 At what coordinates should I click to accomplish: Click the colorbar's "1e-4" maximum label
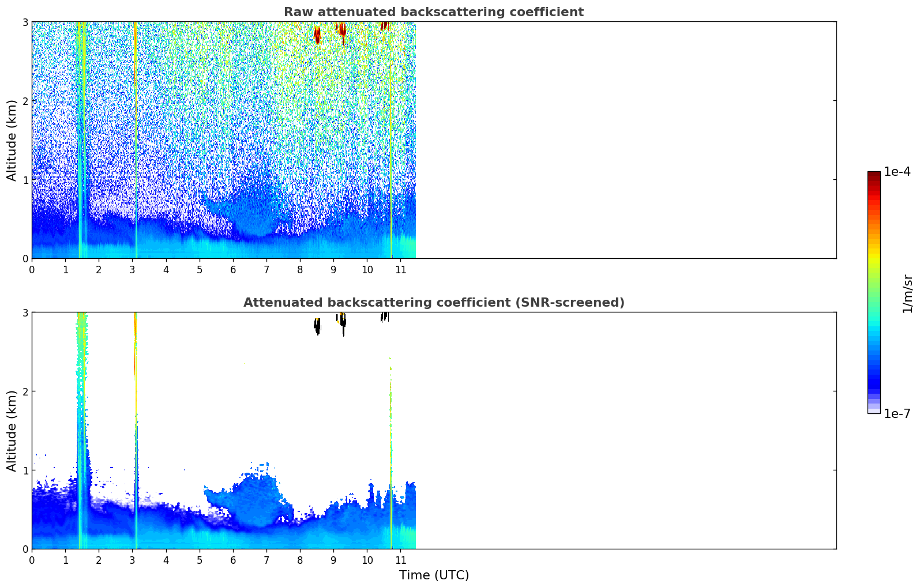(x=897, y=172)
